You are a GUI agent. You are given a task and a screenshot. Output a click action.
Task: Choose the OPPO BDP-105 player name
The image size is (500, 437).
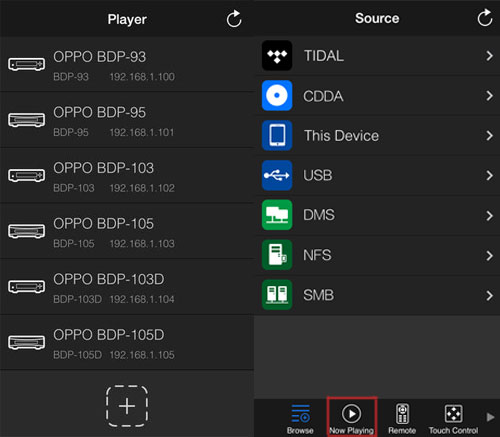click(104, 224)
